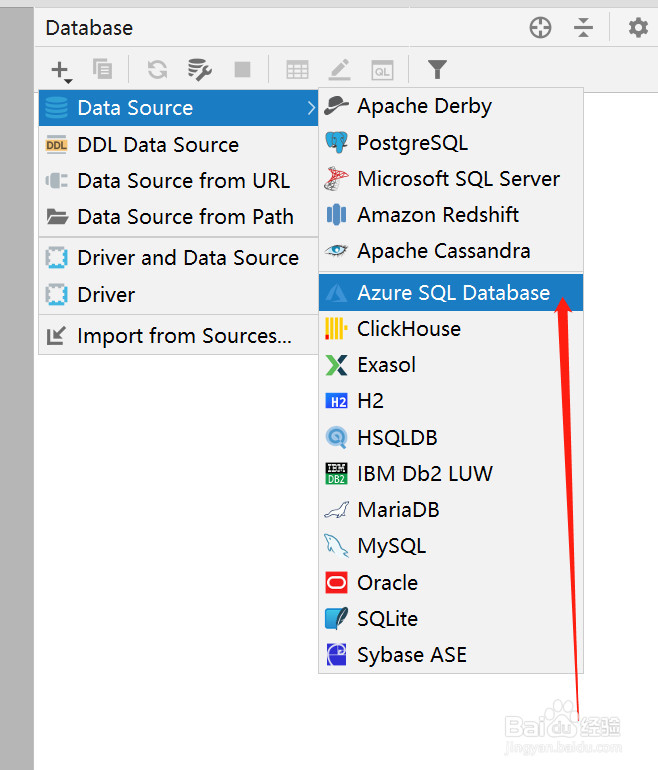Click the table editor toolbar icon
This screenshot has width=658, height=770.
pos(297,70)
